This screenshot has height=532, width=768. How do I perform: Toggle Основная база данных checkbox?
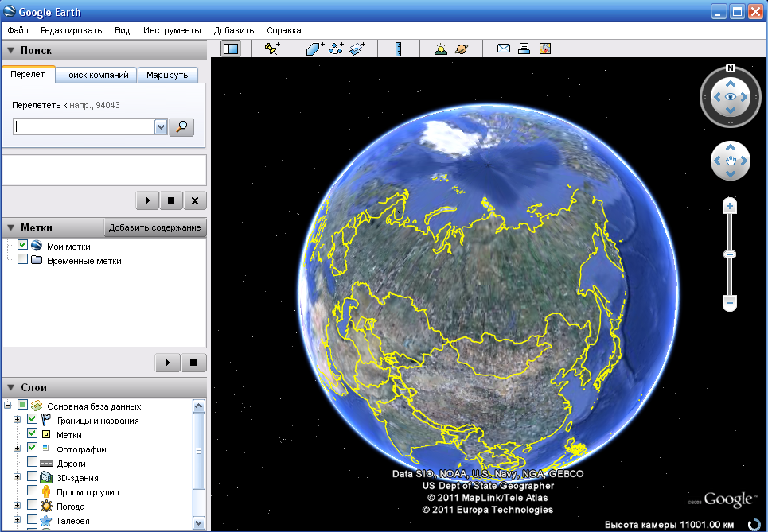coord(22,405)
